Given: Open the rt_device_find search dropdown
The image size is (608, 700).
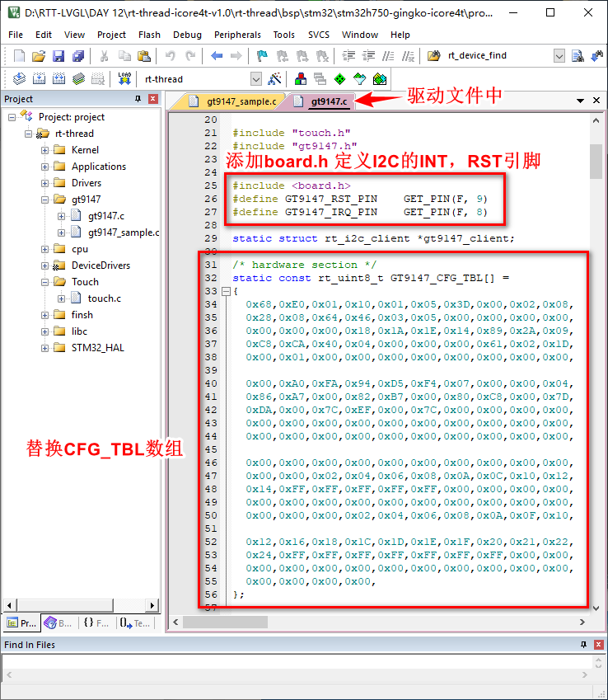Looking at the screenshot, I should (x=559, y=56).
